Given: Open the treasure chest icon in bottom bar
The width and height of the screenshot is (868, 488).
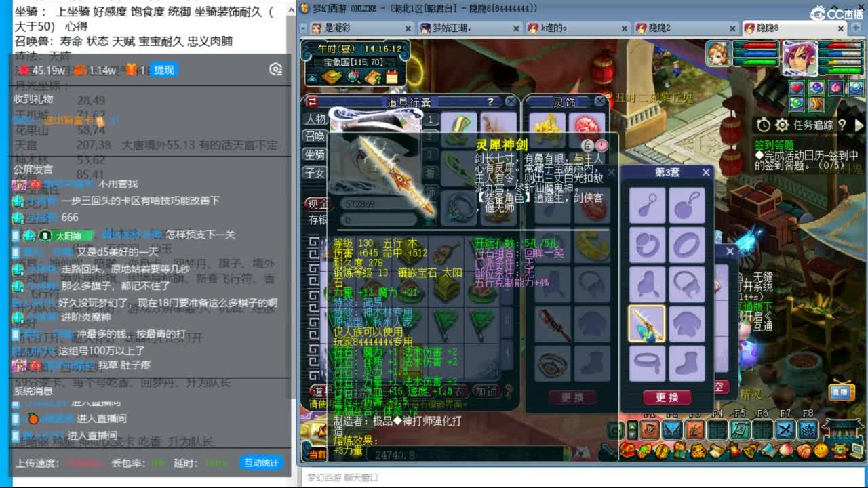Looking at the screenshot, I should [x=627, y=452].
